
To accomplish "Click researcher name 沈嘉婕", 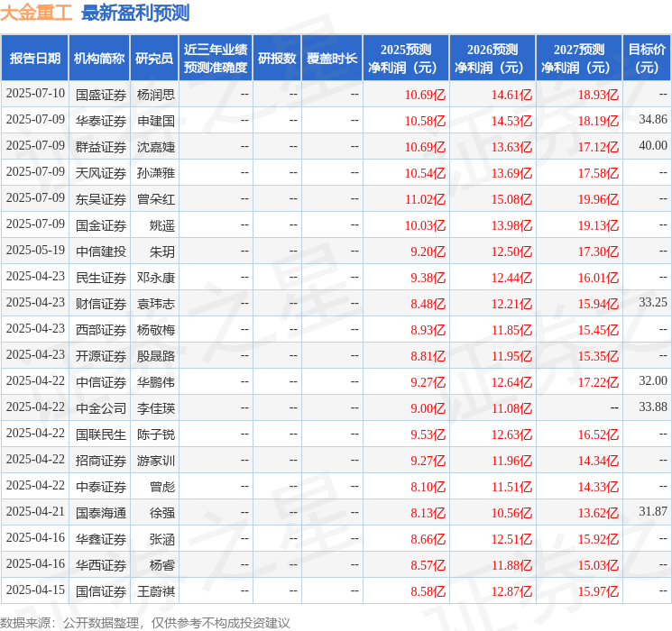I will pyautogui.click(x=155, y=147).
